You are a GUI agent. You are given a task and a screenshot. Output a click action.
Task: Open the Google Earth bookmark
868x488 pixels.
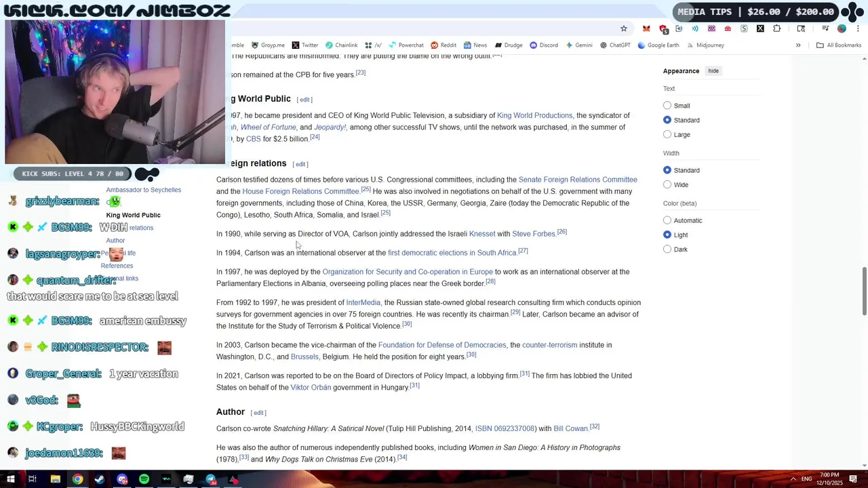tap(658, 45)
